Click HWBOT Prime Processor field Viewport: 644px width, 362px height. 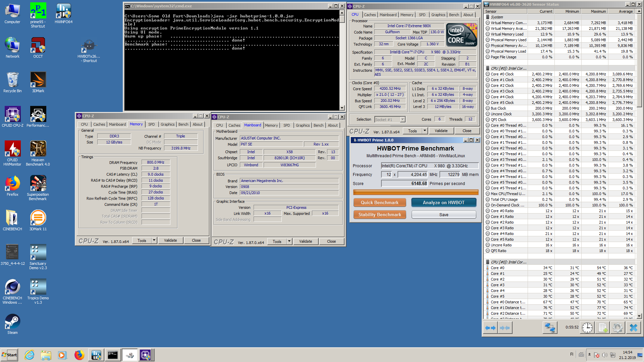click(x=430, y=166)
